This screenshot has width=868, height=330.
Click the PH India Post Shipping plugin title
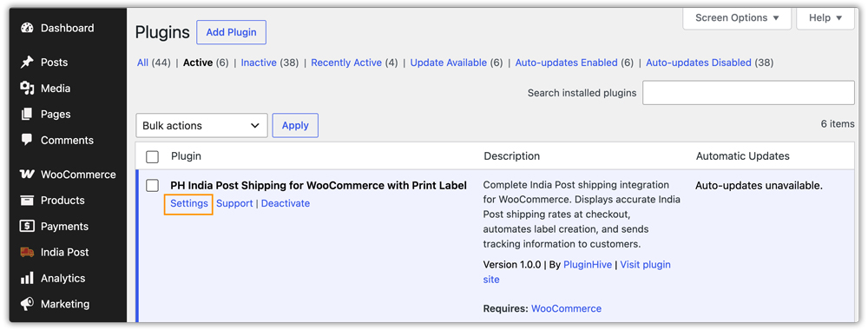tap(319, 186)
